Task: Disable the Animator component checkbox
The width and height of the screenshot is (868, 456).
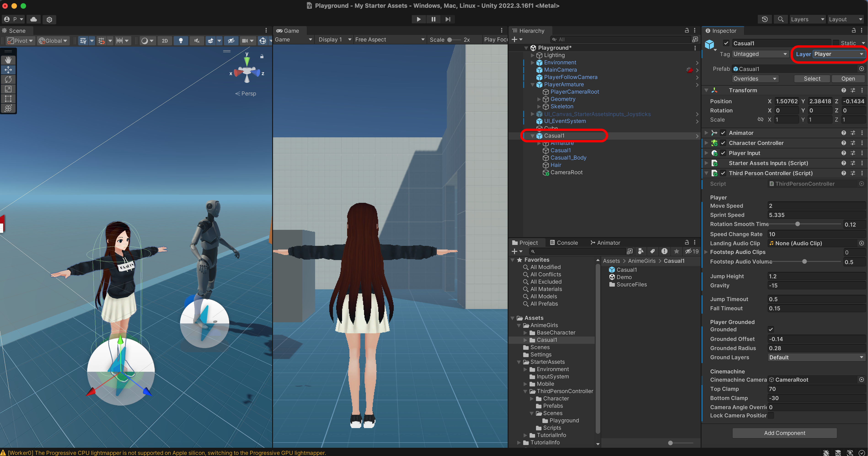Action: point(723,133)
